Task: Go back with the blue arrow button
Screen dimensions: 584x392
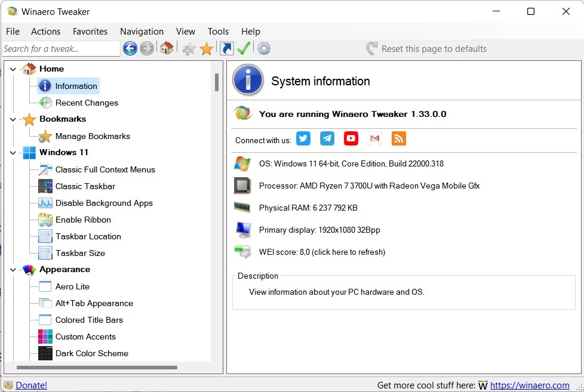Action: [x=130, y=48]
